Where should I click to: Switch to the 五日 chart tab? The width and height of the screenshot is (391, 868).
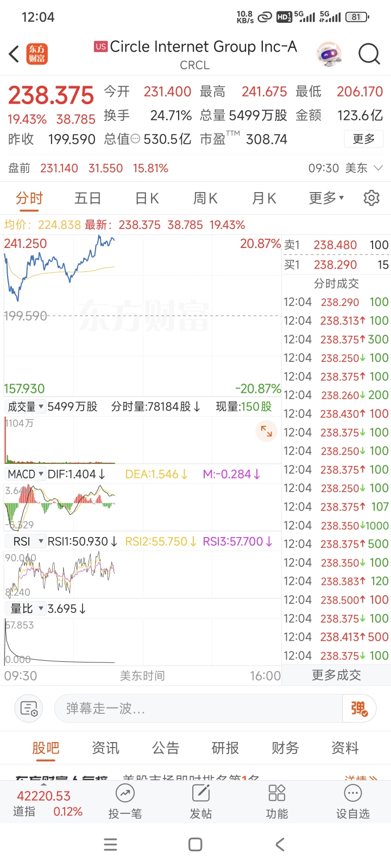(x=88, y=198)
